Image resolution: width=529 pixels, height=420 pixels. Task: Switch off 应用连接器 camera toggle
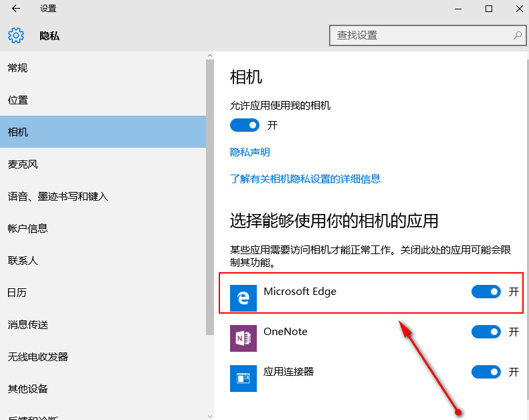tap(486, 372)
